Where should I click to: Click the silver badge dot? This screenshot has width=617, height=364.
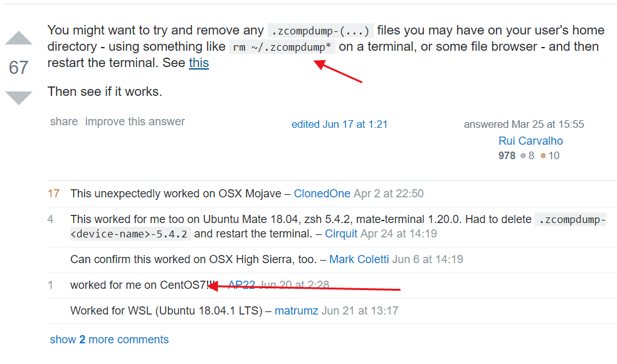[523, 155]
